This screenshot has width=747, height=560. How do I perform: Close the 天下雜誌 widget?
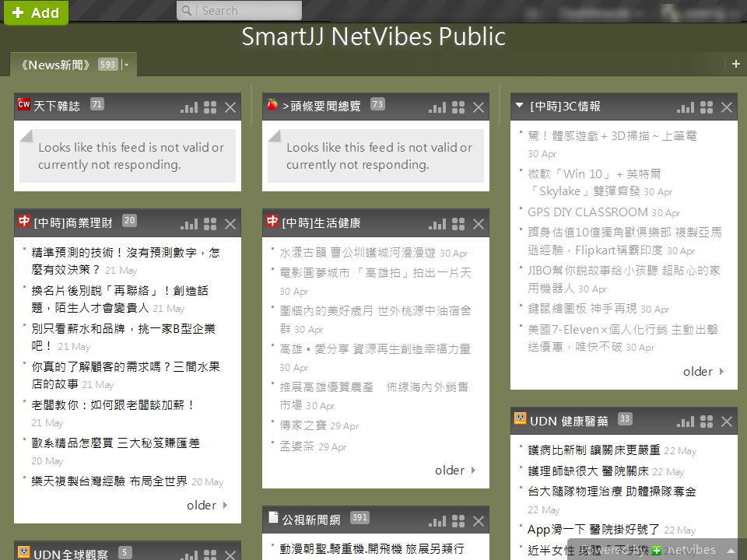[230, 107]
